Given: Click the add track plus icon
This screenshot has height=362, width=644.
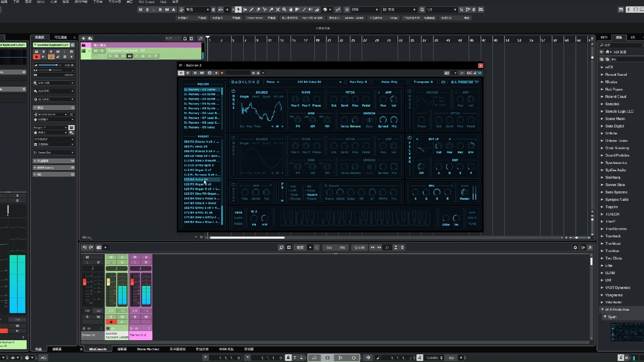Looking at the screenshot, I should point(84,39).
